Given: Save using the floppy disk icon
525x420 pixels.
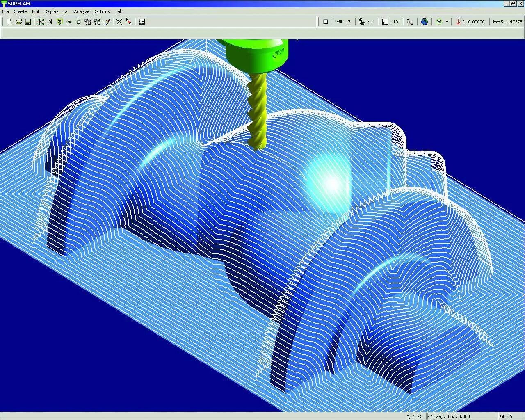Looking at the screenshot, I should click(x=28, y=22).
